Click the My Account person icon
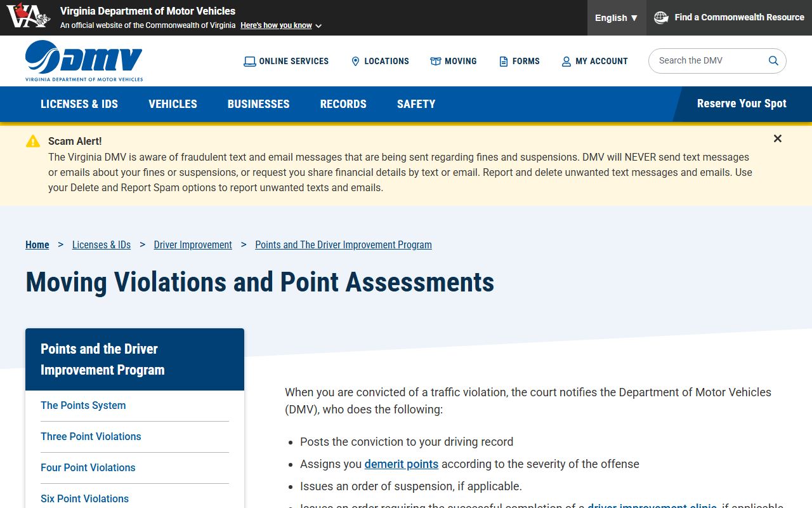The image size is (812, 508). point(566,62)
